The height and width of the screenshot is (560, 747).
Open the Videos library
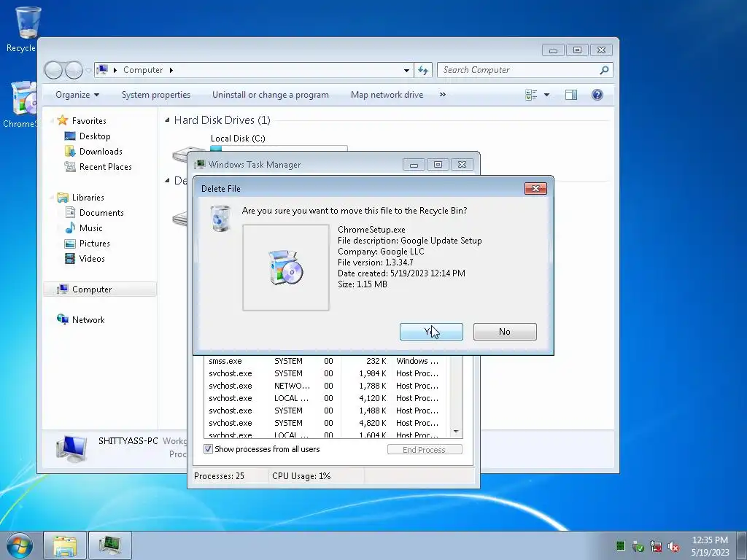pyautogui.click(x=92, y=259)
